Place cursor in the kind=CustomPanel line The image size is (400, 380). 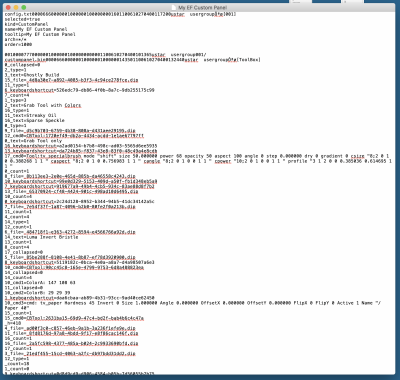coord(26,24)
